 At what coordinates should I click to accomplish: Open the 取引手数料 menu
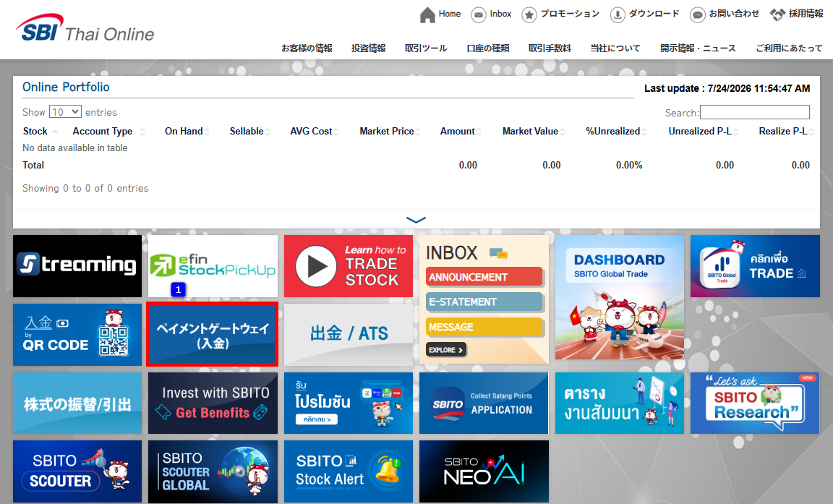(550, 48)
